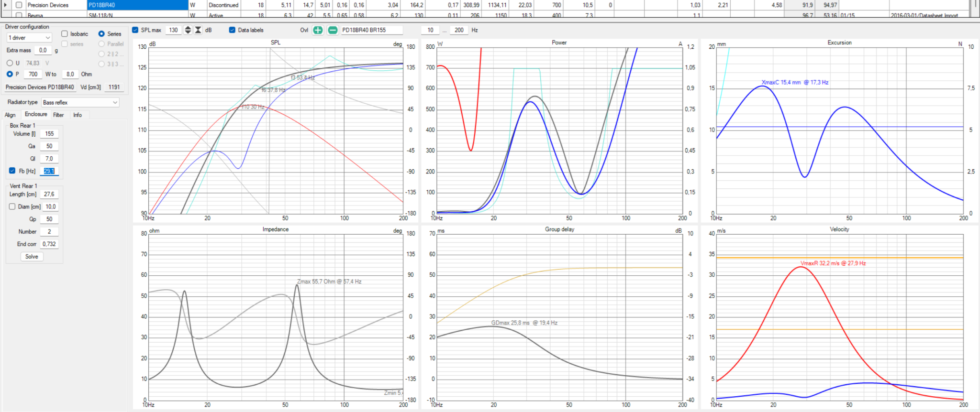
Task: Click the row selector arrow of Precision Devices row
Action: 6,5
